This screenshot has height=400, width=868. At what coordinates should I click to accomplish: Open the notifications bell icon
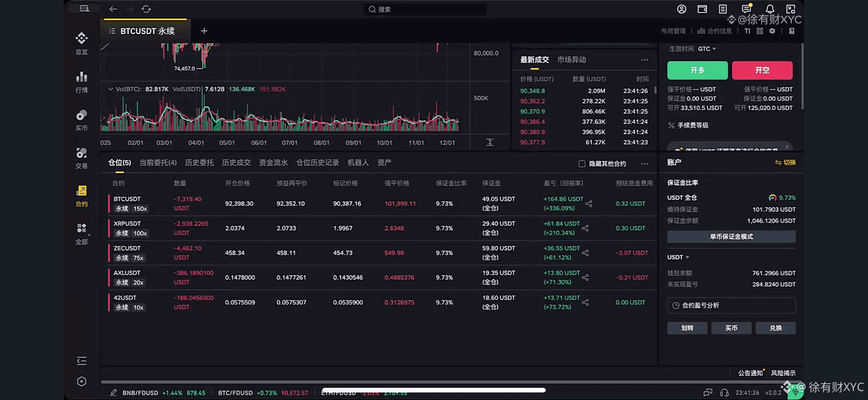(x=770, y=9)
